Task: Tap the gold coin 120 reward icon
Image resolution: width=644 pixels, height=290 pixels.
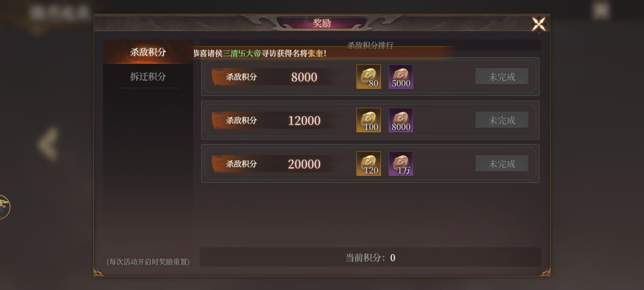Action: (368, 164)
